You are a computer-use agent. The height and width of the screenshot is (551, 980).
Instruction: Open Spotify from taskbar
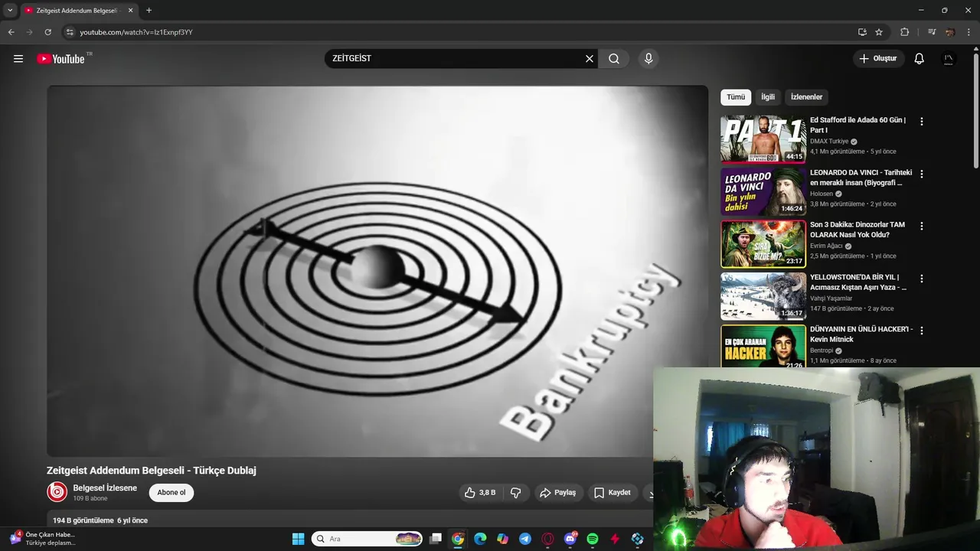pyautogui.click(x=593, y=539)
